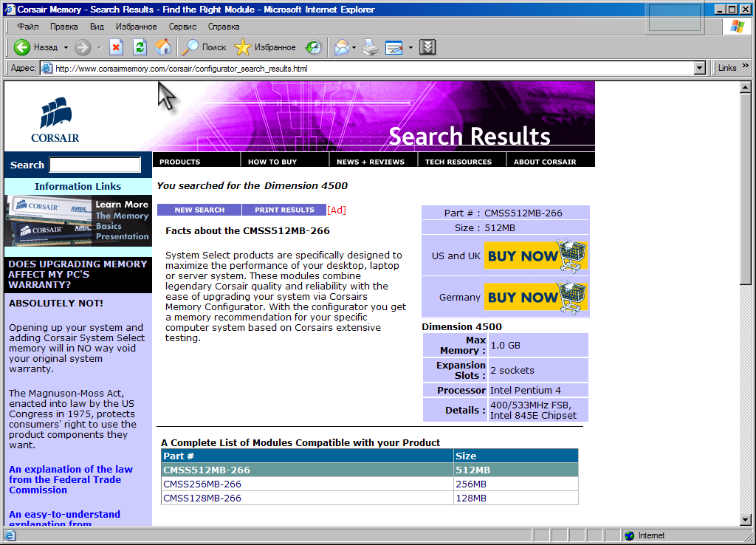Click the Corsair sails logo
This screenshot has width=756, height=545.
[x=55, y=120]
